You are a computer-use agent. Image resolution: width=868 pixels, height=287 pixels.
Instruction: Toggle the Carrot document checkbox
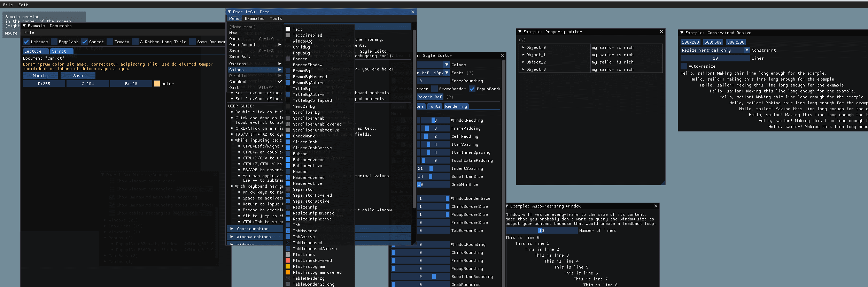tap(84, 42)
